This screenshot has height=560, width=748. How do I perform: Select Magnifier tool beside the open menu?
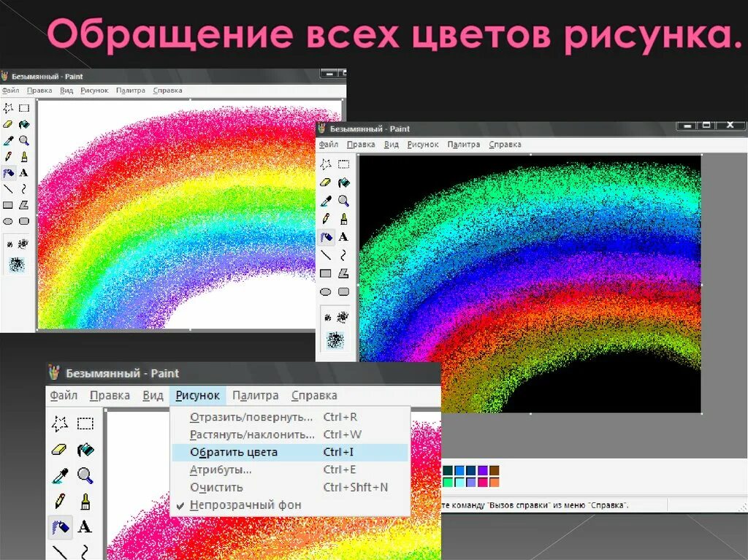(x=85, y=475)
